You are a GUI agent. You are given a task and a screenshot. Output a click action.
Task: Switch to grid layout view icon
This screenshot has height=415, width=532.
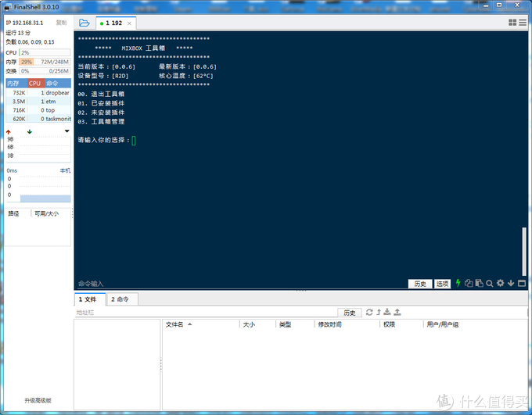(x=512, y=23)
